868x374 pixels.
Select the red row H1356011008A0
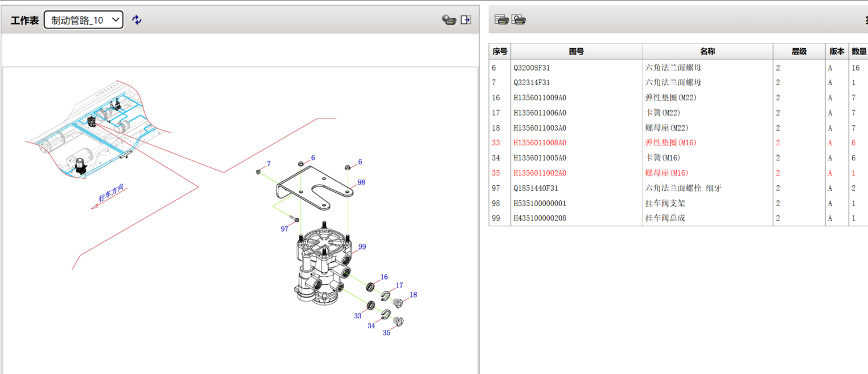tap(540, 143)
